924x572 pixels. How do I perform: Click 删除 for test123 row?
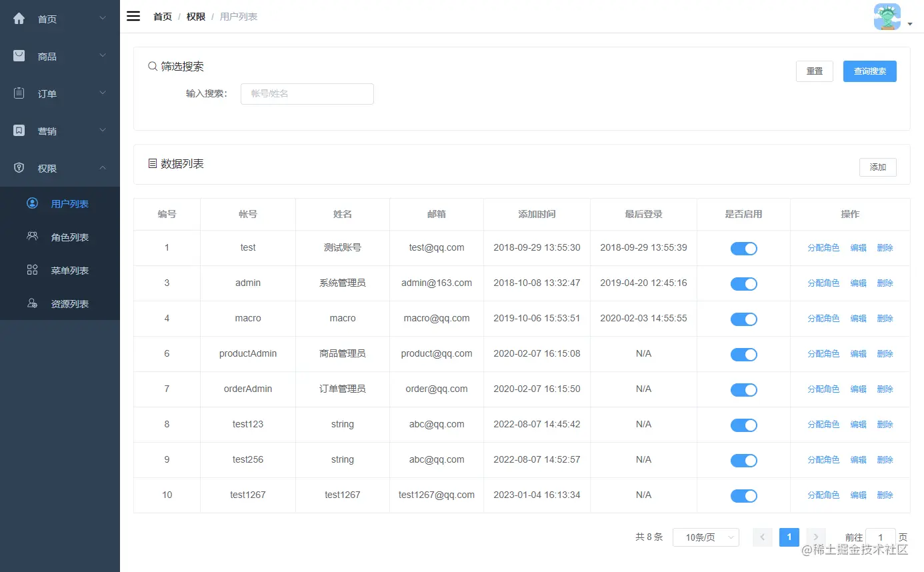click(x=885, y=424)
